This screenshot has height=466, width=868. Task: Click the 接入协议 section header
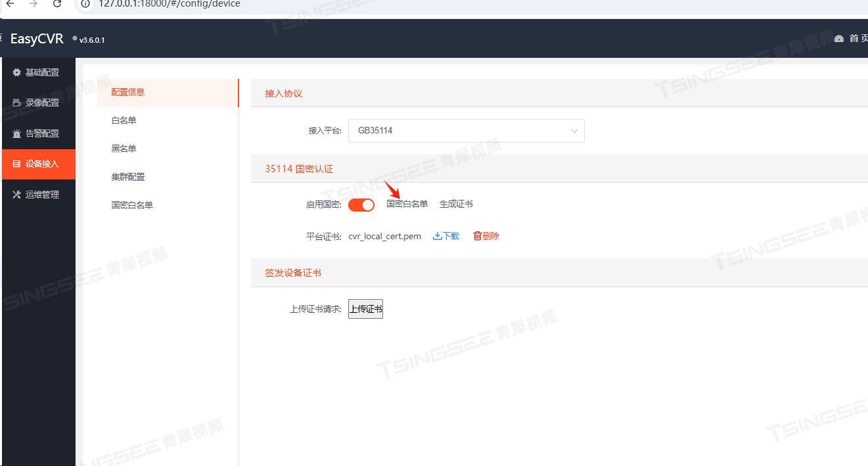point(284,93)
